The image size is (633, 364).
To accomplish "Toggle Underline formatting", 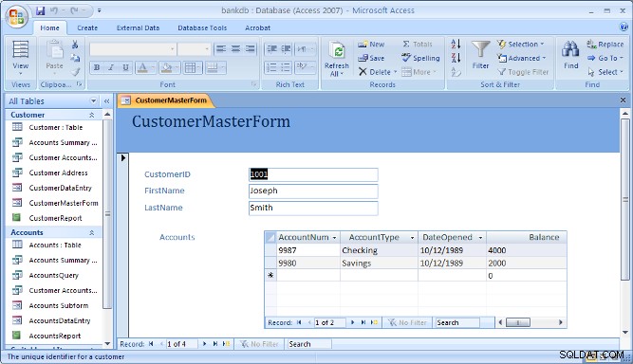I will point(125,67).
